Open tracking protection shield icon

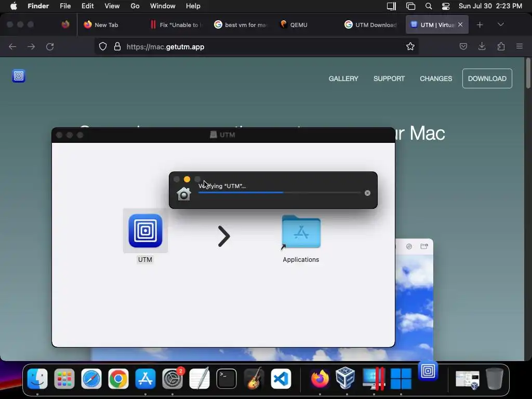click(103, 46)
